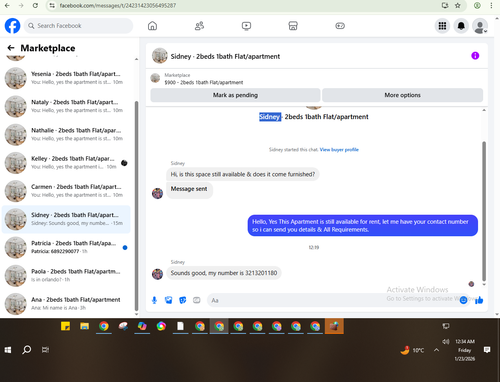The width and height of the screenshot is (500, 382).
Task: Open Nataly conversation
Action: tap(66, 106)
